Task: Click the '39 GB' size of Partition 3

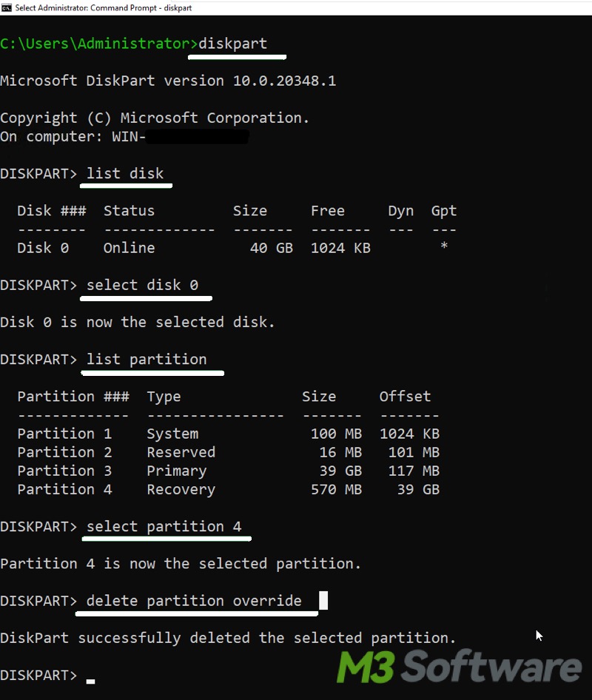Action: point(340,471)
